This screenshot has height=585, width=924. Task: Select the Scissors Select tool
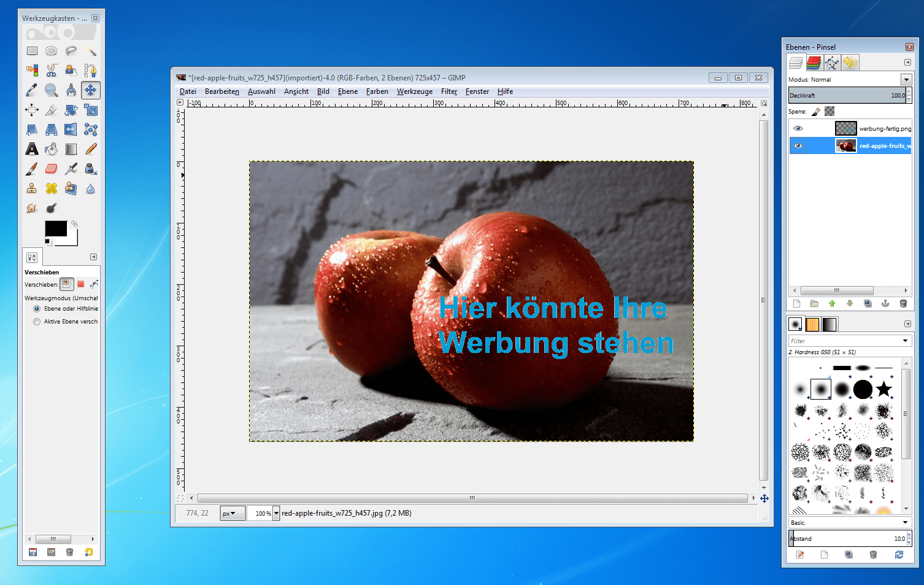pos(51,69)
